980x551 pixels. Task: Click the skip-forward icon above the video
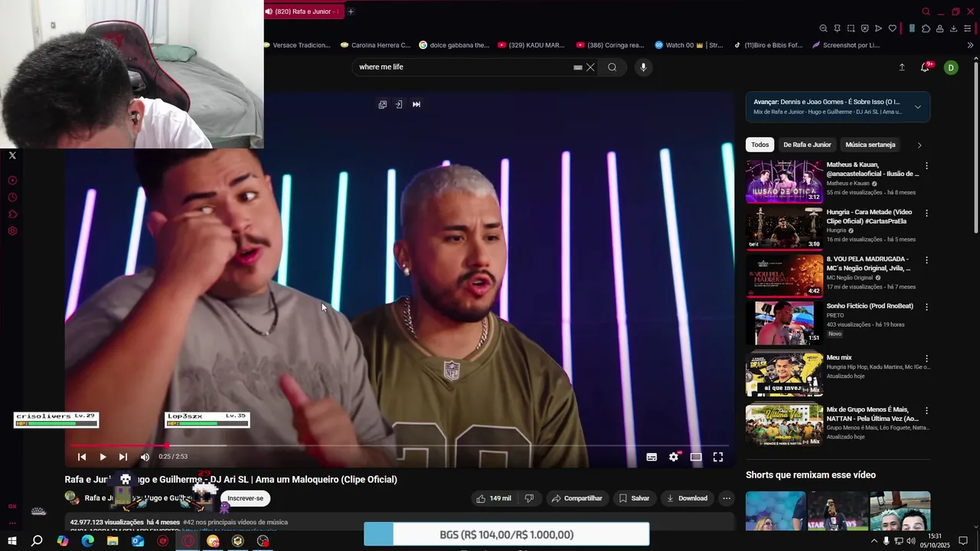coord(416,104)
